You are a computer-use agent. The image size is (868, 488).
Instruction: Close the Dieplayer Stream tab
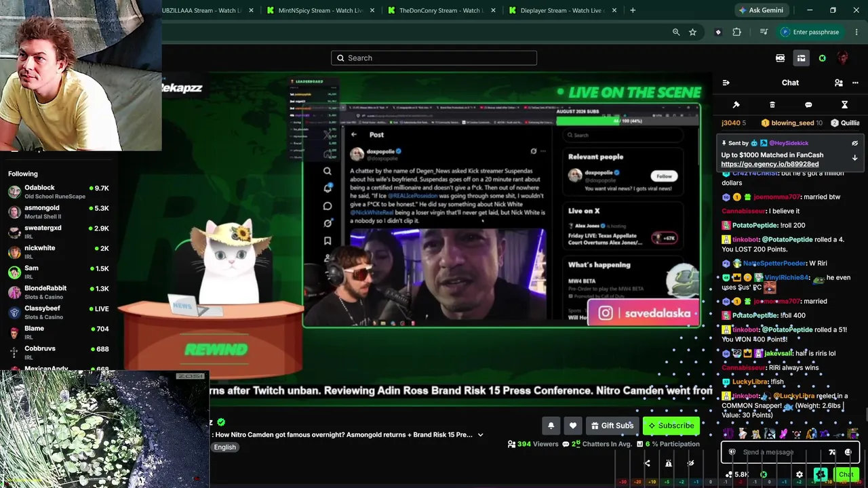click(x=614, y=10)
